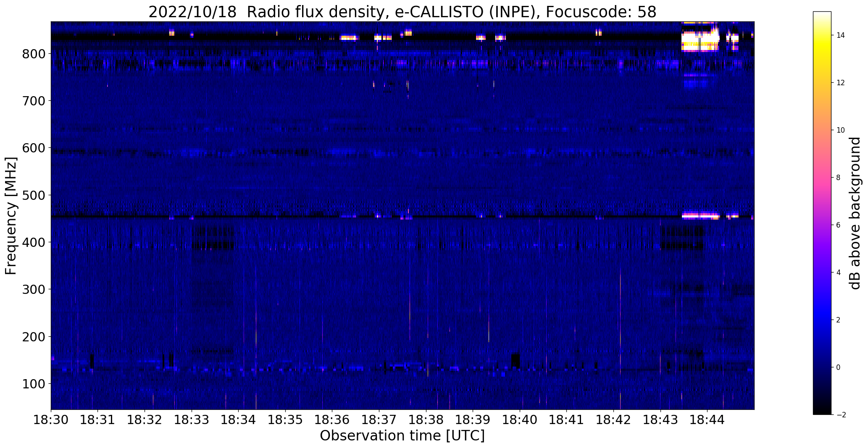Click the 'dB above background' colorbar label
The height and width of the screenshot is (448, 868).
point(855,213)
